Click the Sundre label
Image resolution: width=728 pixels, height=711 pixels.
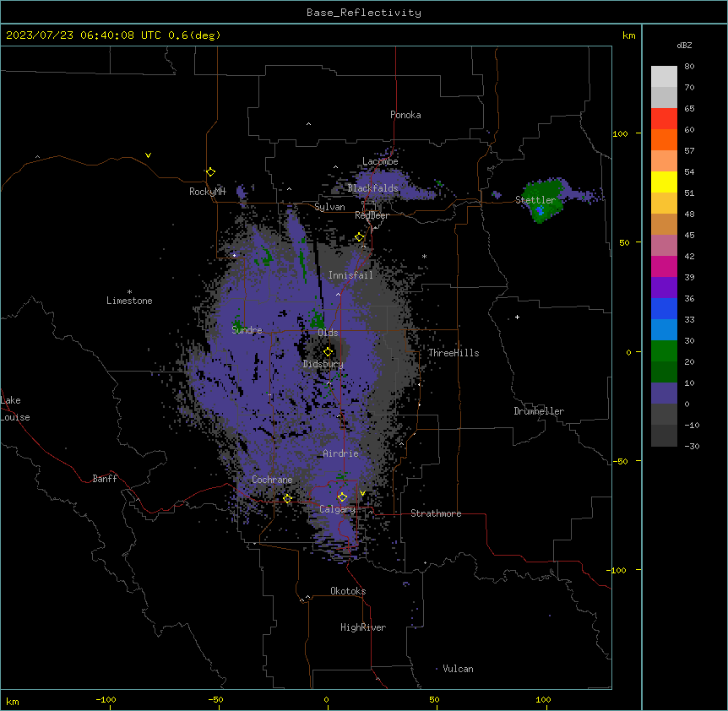pos(247,330)
